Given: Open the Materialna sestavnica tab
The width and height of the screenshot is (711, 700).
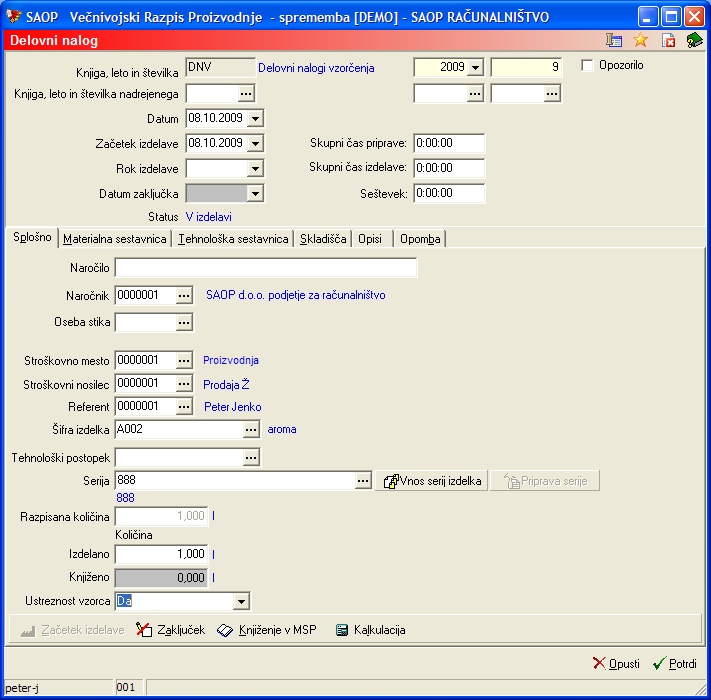Looking at the screenshot, I should click(x=115, y=239).
